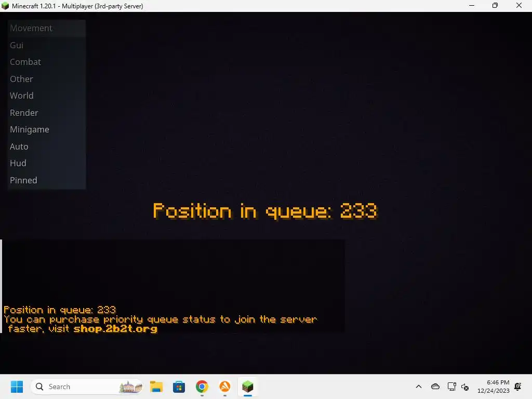The image size is (532, 399).
Task: Show hidden system tray icons
Action: [419, 387]
